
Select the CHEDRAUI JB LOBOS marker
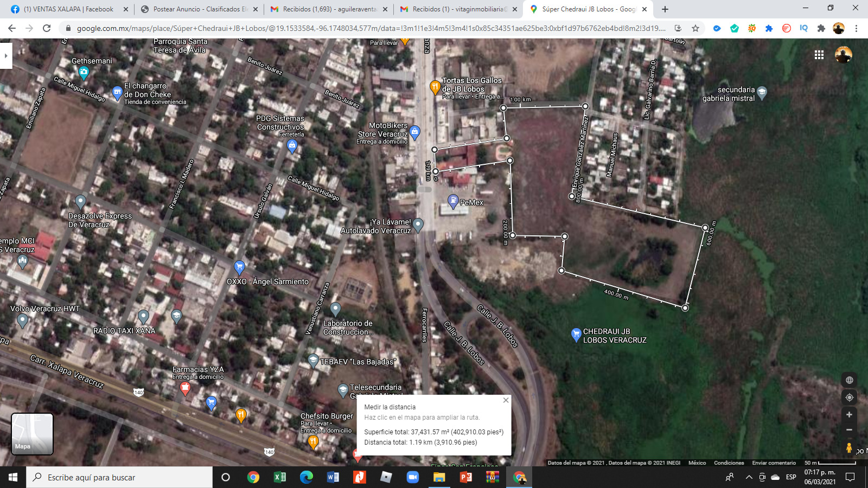(x=576, y=334)
